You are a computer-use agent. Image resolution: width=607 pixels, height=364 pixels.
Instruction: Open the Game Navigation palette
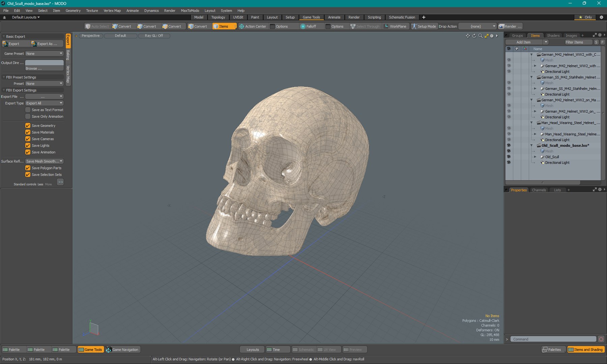[x=123, y=350]
